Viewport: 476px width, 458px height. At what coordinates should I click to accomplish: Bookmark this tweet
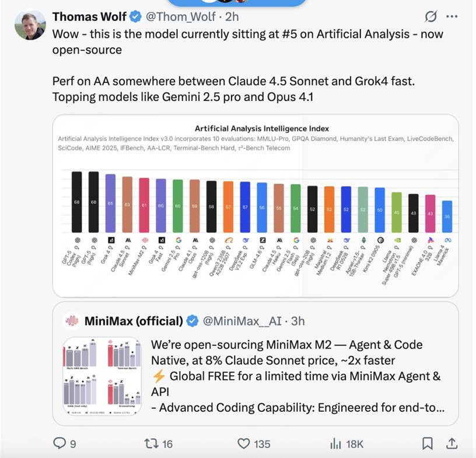point(428,444)
